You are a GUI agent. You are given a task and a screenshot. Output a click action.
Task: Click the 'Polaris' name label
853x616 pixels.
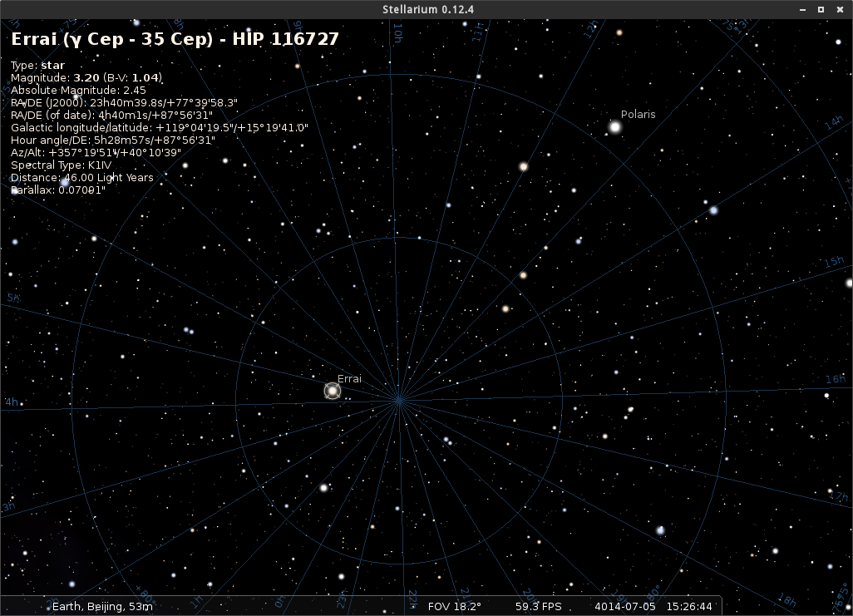(639, 114)
